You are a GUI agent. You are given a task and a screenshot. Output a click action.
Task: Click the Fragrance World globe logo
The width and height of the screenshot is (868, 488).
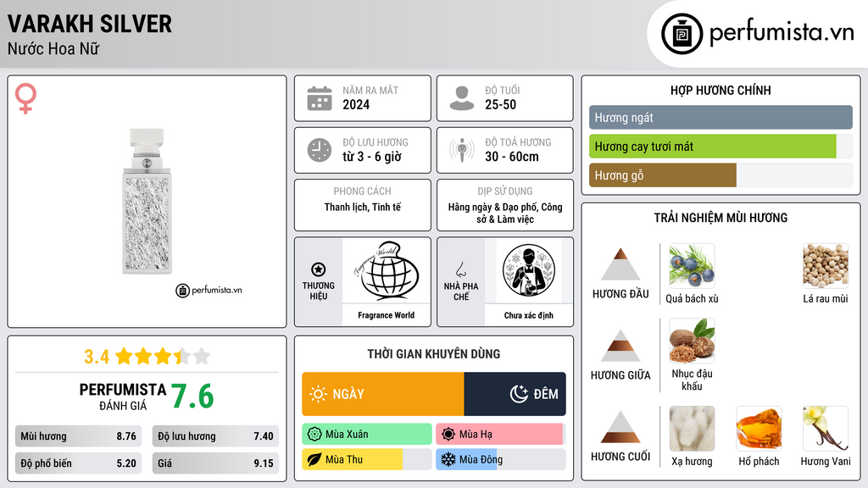point(386,270)
